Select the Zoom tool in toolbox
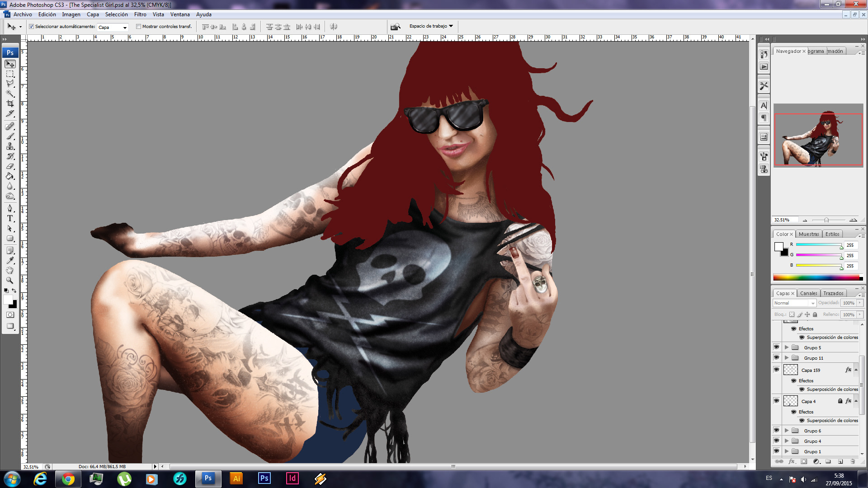 click(10, 280)
